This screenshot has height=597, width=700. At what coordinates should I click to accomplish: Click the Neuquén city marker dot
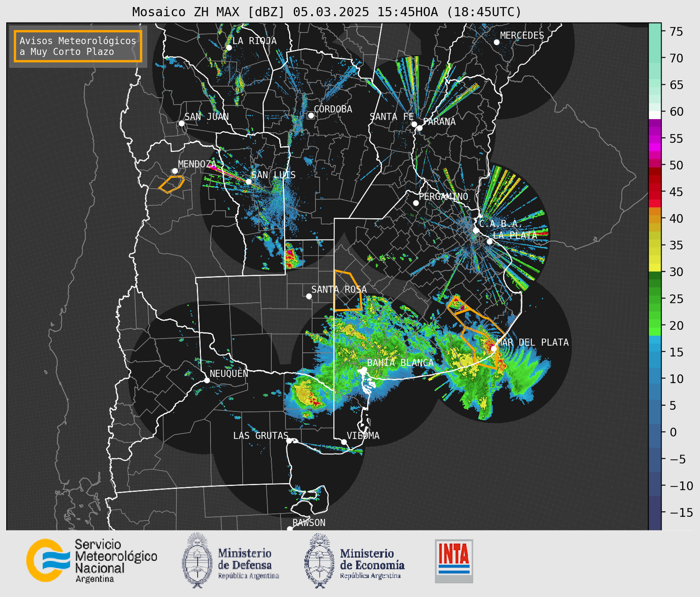[x=207, y=380]
